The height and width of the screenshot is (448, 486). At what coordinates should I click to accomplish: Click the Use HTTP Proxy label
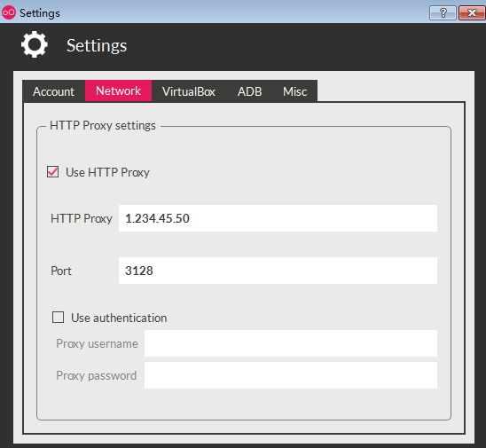coord(107,172)
